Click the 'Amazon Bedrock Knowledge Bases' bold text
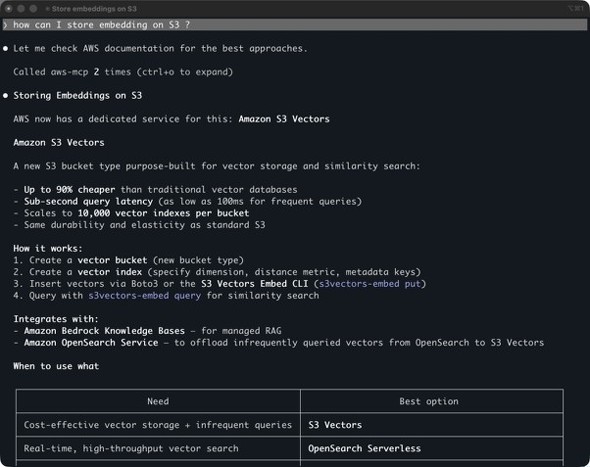This screenshot has width=590, height=467. pos(104,331)
